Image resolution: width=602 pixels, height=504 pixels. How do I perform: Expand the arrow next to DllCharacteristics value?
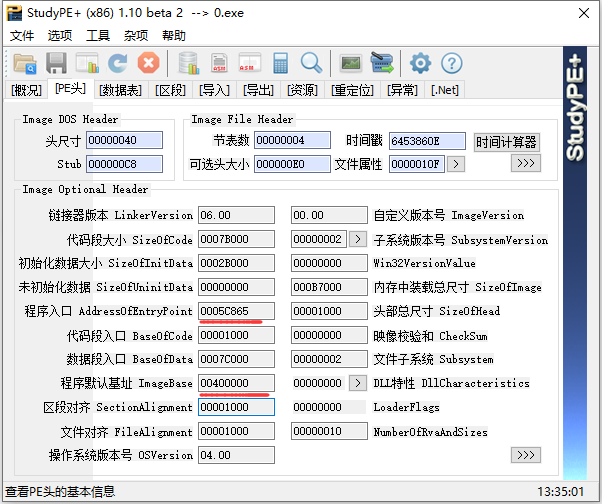358,383
